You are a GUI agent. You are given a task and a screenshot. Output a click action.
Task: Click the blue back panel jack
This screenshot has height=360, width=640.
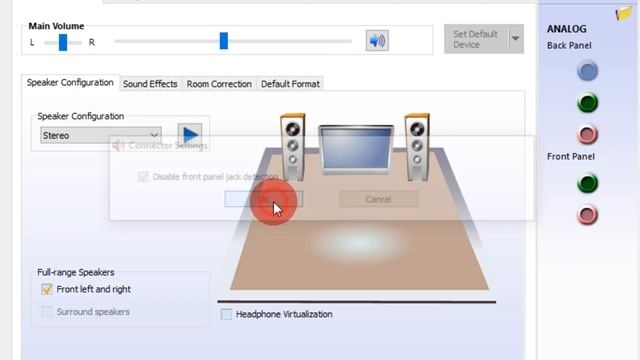(x=587, y=71)
